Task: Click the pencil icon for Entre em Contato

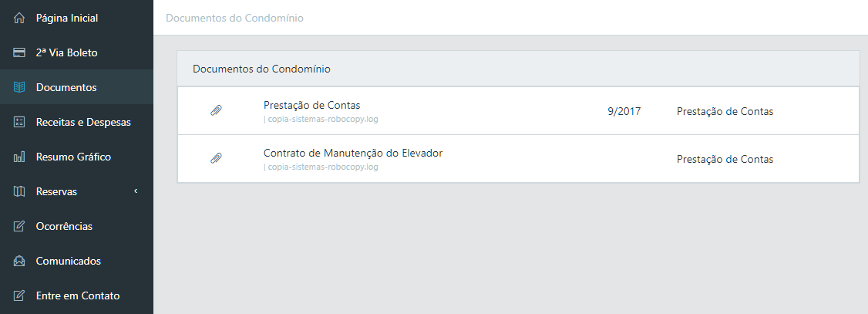Action: click(x=19, y=295)
